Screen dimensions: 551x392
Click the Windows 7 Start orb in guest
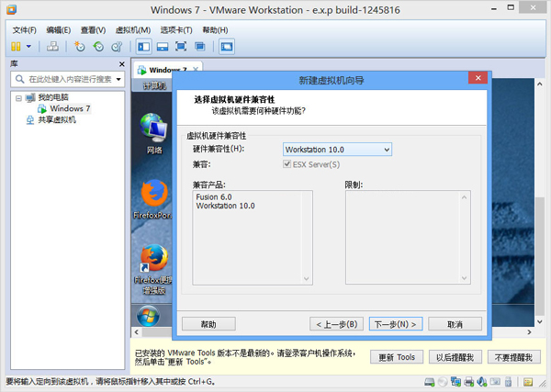click(148, 316)
